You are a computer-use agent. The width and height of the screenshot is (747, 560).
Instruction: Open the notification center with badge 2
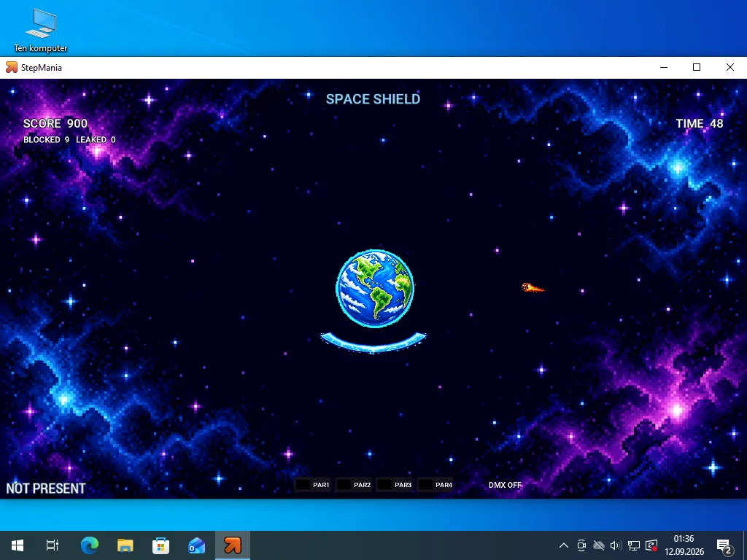pyautogui.click(x=724, y=545)
